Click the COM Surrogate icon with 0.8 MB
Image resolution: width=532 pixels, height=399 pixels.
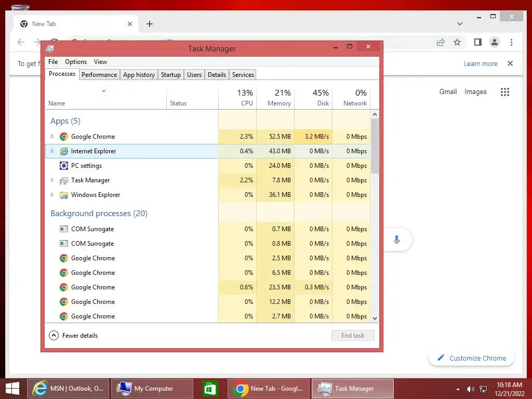coord(63,244)
